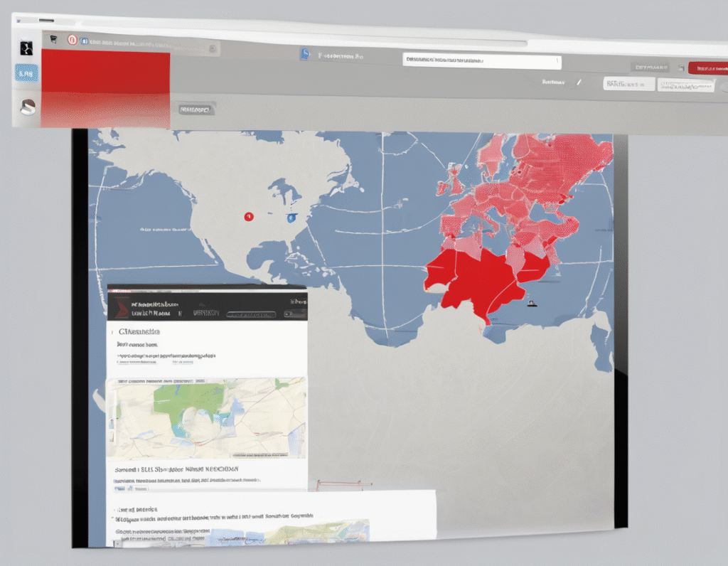Click the gray button left of red button
Image resolution: width=728 pixels, height=566 pixels.
pyautogui.click(x=649, y=67)
